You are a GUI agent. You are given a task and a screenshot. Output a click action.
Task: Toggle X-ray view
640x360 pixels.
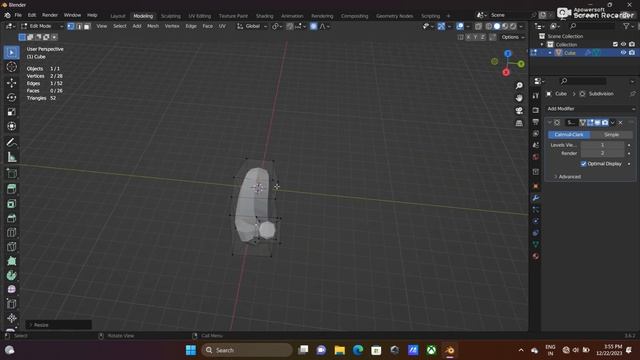(x=478, y=26)
